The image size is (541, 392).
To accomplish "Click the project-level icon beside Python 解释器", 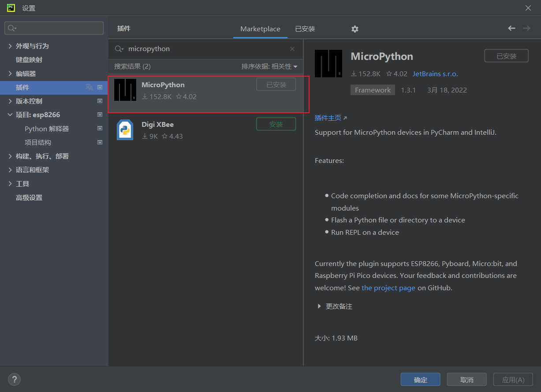I will pos(100,129).
